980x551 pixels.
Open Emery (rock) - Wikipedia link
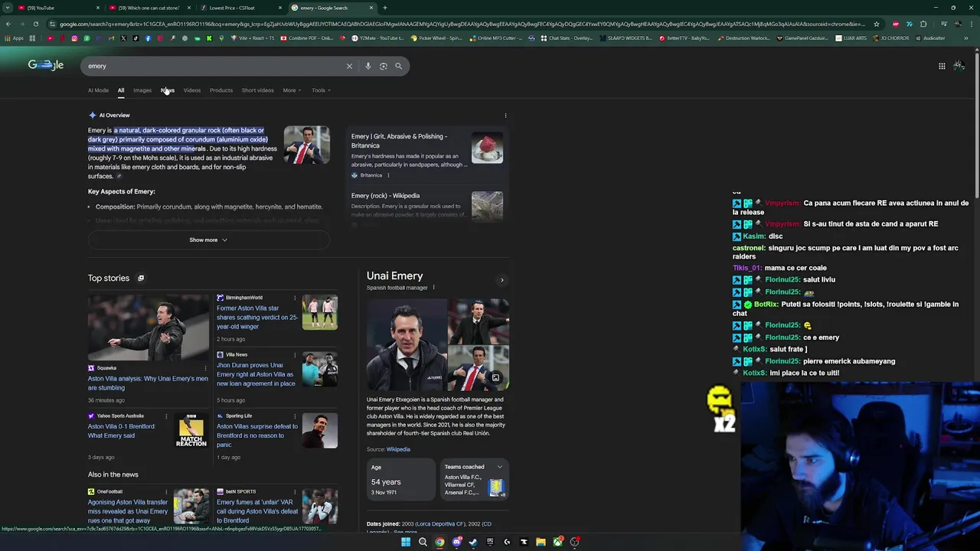385,196
